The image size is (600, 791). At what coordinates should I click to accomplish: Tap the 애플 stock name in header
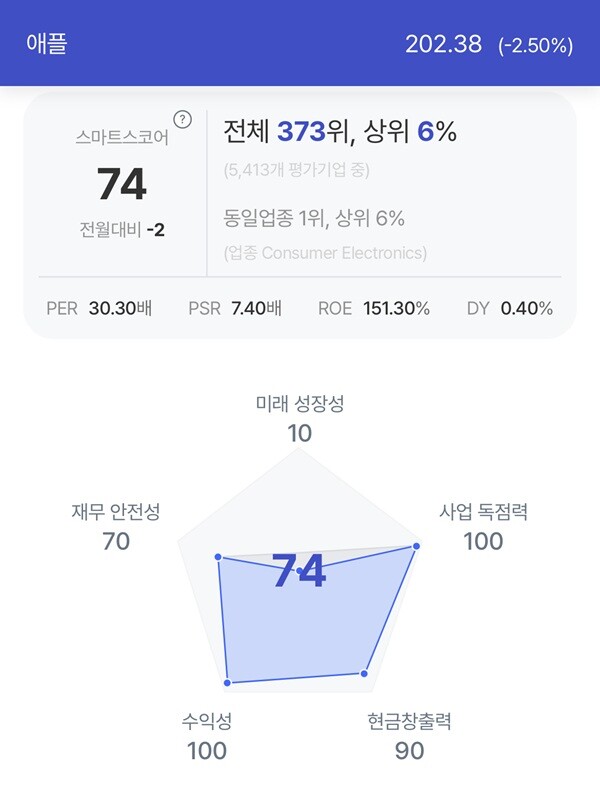point(46,43)
